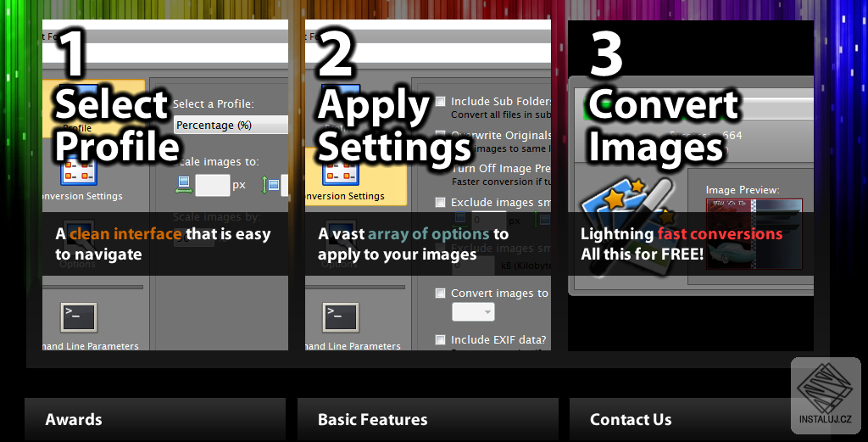Open the Percentage (%) profile dropdown
This screenshot has width=868, height=442.
click(x=231, y=126)
